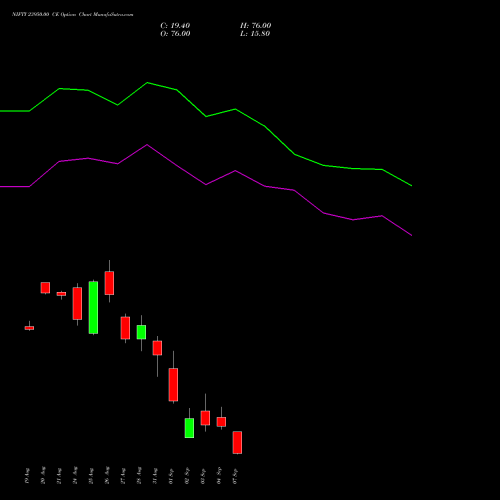Select the red candle for 26 Aug
This screenshot has height=500, width=500.
(x=109, y=283)
